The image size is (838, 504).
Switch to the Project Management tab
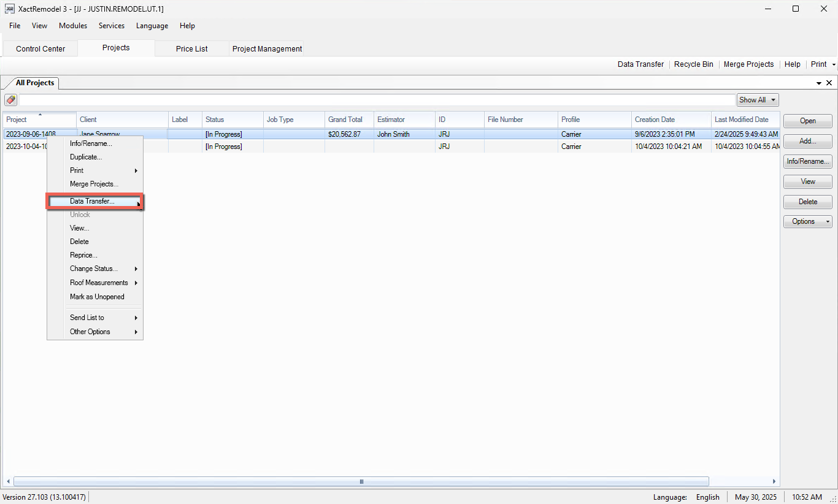pos(267,48)
